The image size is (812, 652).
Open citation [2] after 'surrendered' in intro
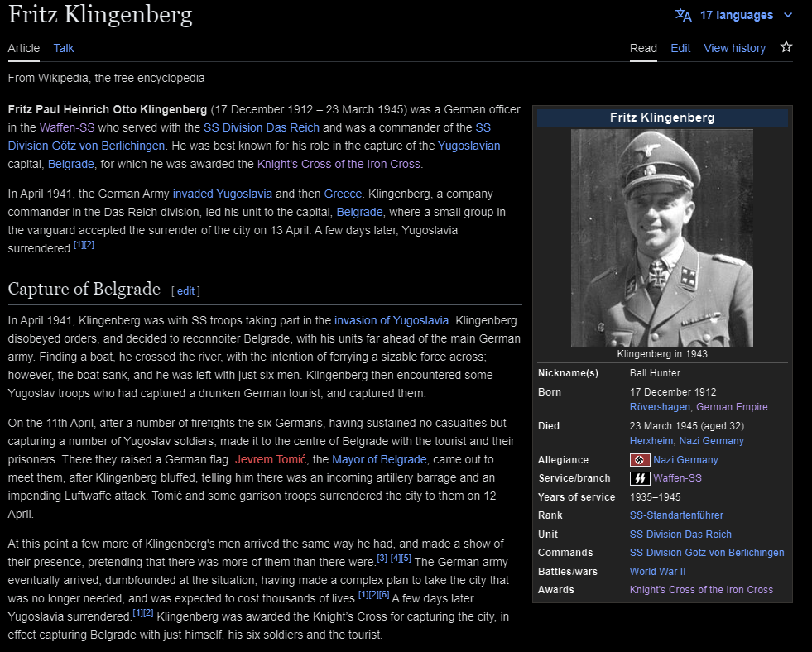coord(89,244)
